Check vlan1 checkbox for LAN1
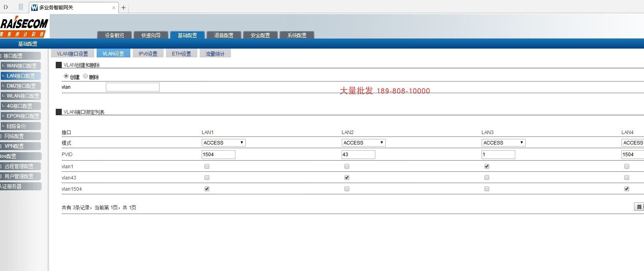Image resolution: width=644 pixels, height=271 pixels. (207, 166)
